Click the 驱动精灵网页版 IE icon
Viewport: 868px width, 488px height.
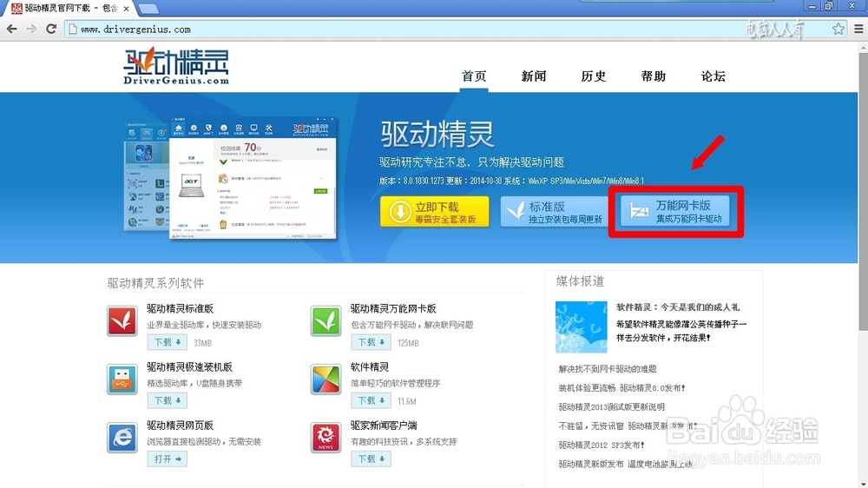(x=122, y=438)
